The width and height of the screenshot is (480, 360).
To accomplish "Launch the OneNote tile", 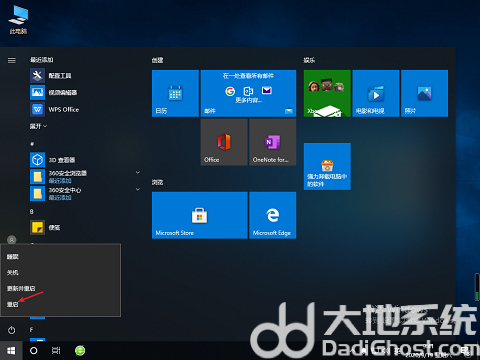I will coord(273,142).
